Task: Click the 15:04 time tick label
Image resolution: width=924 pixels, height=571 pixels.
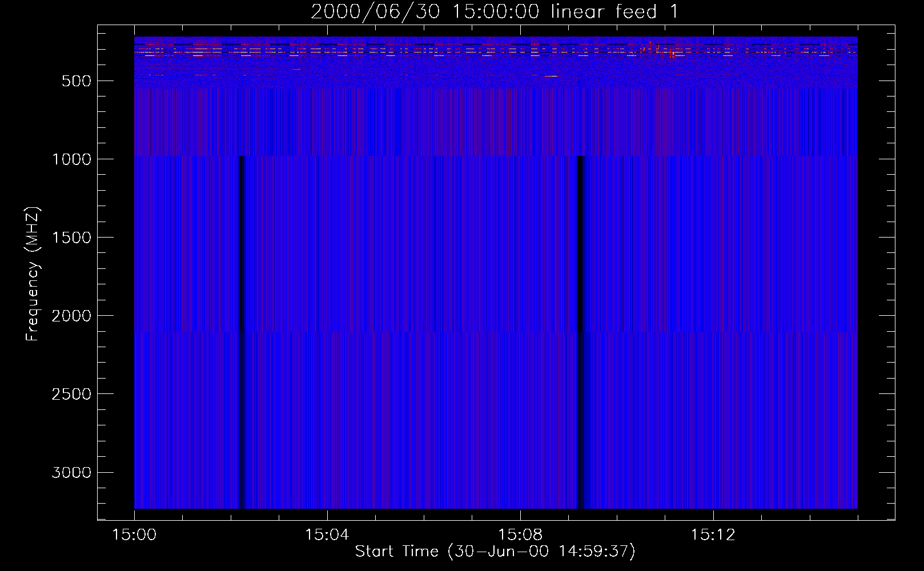Action: coord(327,535)
